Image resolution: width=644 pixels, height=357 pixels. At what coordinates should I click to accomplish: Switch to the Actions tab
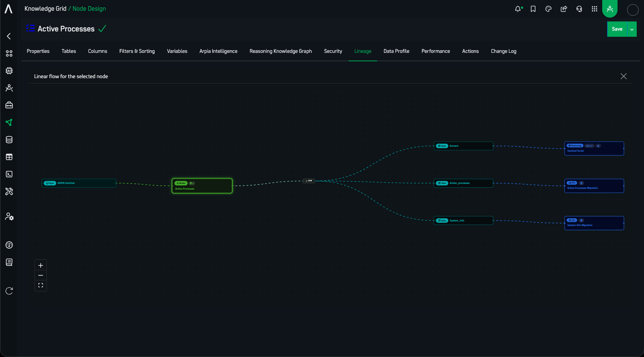tap(470, 51)
